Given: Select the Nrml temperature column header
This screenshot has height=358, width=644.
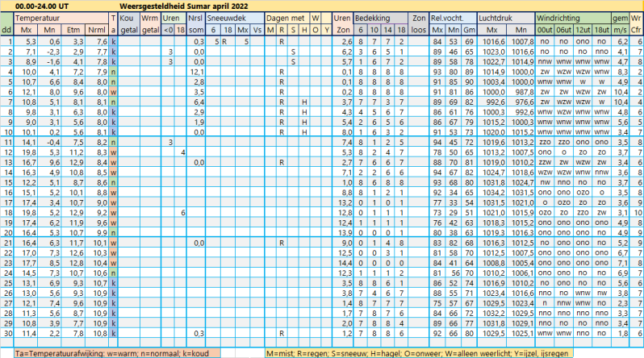Looking at the screenshot, I should (97, 30).
